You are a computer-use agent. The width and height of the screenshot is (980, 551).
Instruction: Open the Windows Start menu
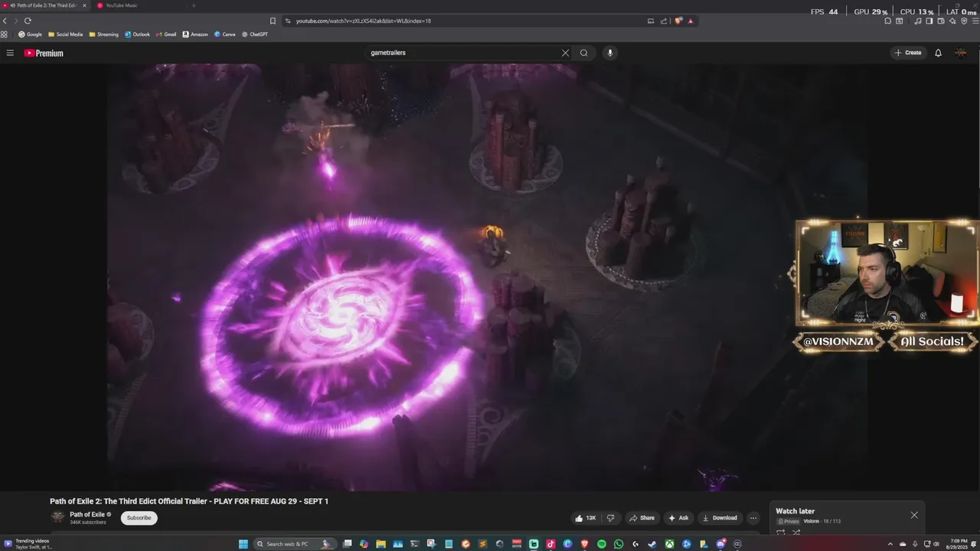pos(243,544)
